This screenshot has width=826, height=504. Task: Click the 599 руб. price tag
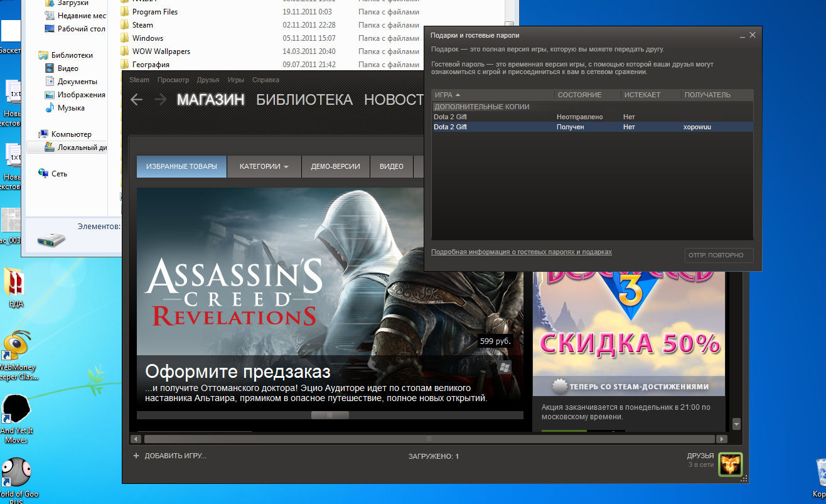[x=496, y=341]
